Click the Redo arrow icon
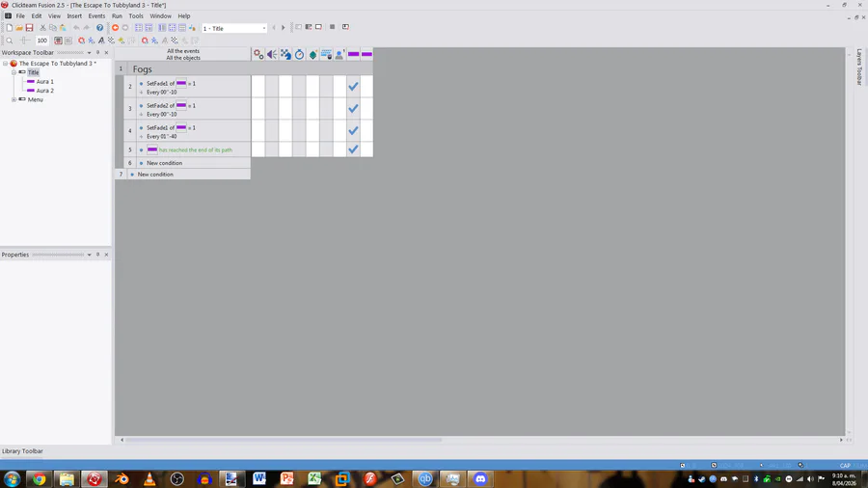This screenshot has height=488, width=868. [x=87, y=28]
